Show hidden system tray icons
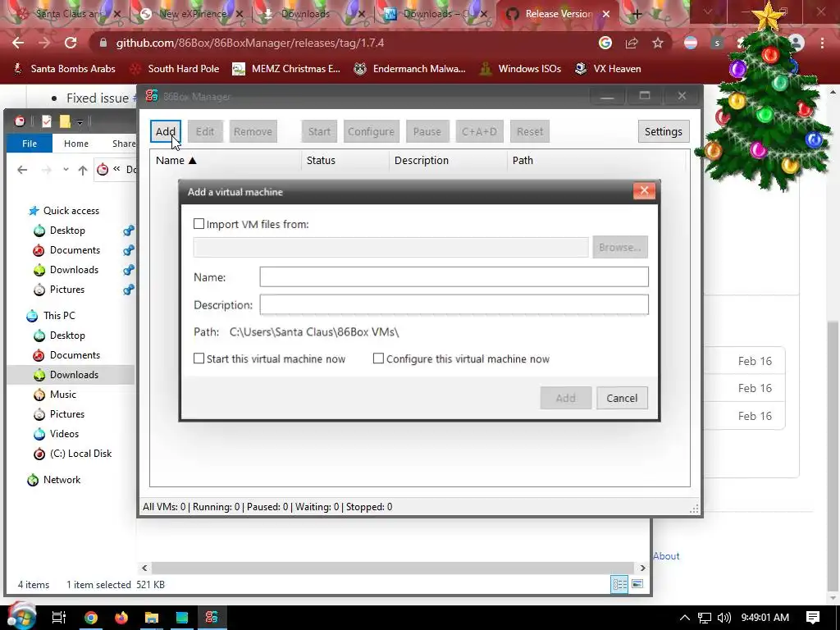This screenshot has height=630, width=840. point(685,618)
